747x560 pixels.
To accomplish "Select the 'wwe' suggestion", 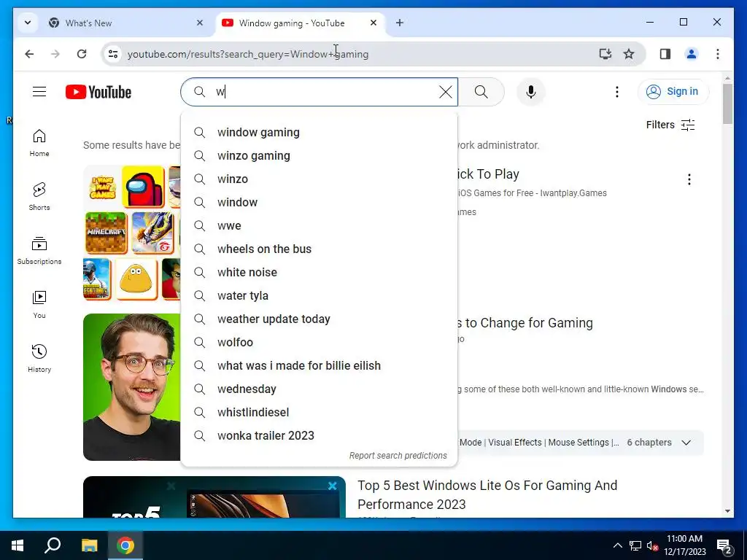I will (320, 226).
